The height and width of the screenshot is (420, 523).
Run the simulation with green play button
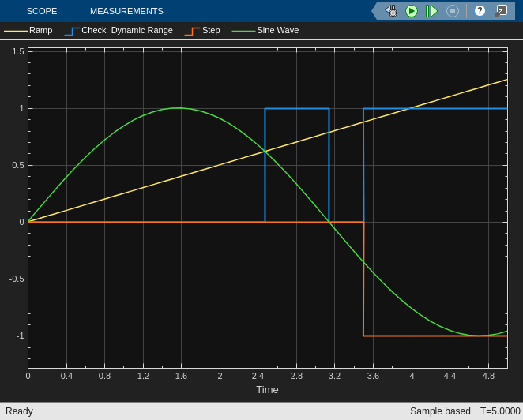click(412, 11)
